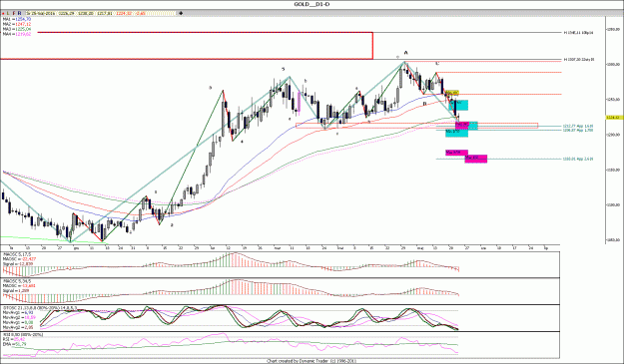Click the H 1307 high line label
Screen dimensions: 624x364
point(579,60)
